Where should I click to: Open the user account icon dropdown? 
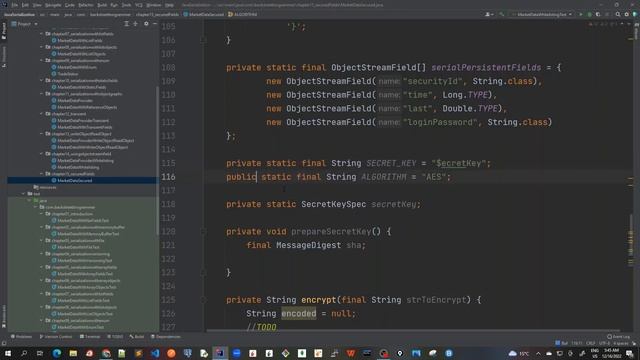point(488,14)
